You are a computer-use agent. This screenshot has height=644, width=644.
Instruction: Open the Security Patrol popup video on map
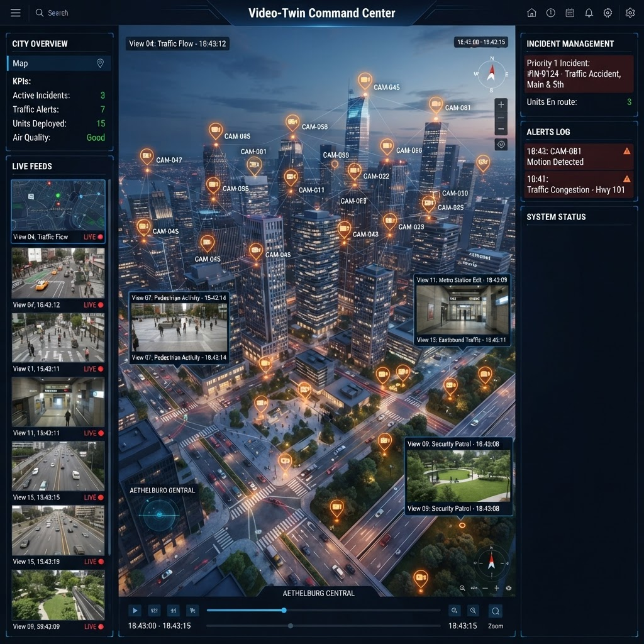tap(458, 476)
